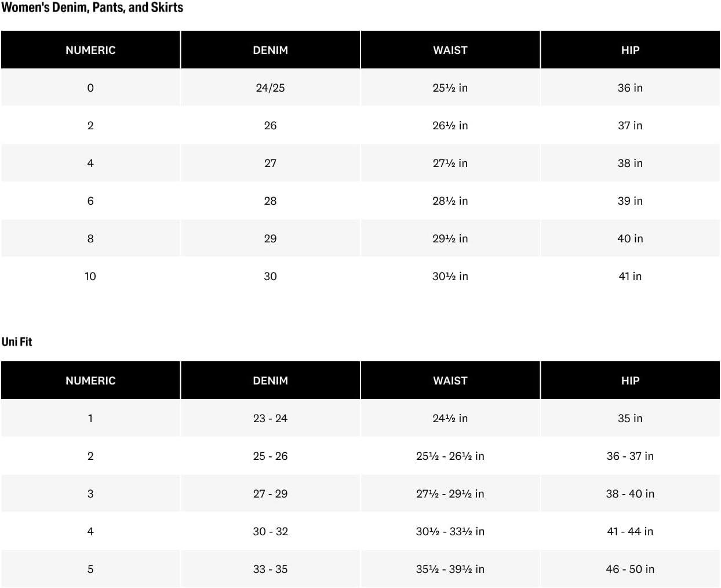Click the 24½ in waist cell
Screen dimensions: 721x588
(450, 418)
